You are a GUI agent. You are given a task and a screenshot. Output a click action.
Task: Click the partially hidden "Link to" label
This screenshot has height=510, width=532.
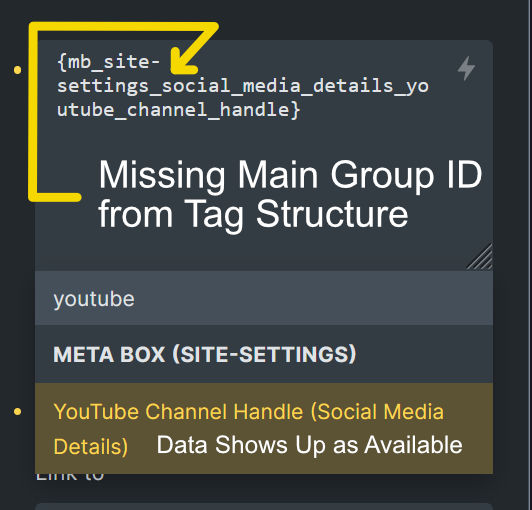[70, 477]
